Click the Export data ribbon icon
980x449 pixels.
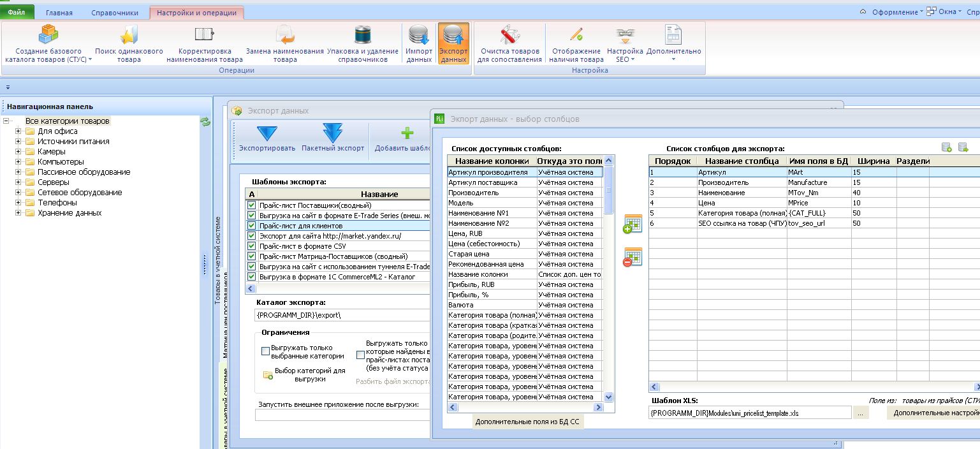453,43
